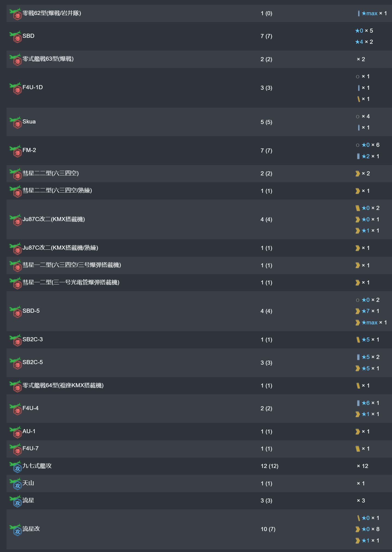
Task: Click the torpedo bomber icon beside 天山
Action: [15, 484]
